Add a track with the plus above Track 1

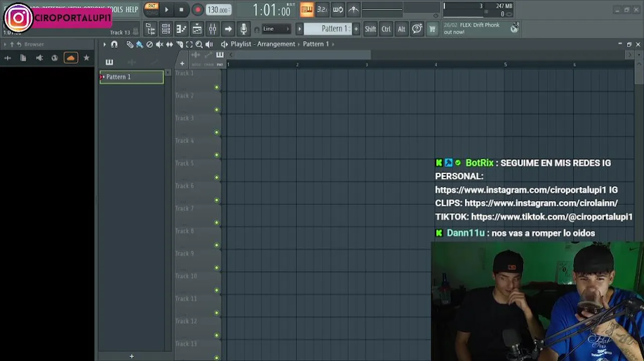pos(182,64)
